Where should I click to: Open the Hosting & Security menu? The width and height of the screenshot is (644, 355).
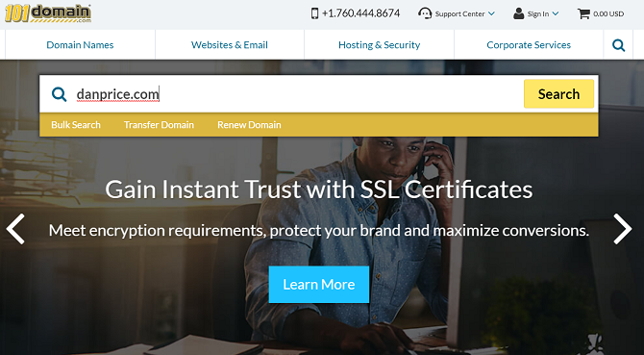coord(379,45)
